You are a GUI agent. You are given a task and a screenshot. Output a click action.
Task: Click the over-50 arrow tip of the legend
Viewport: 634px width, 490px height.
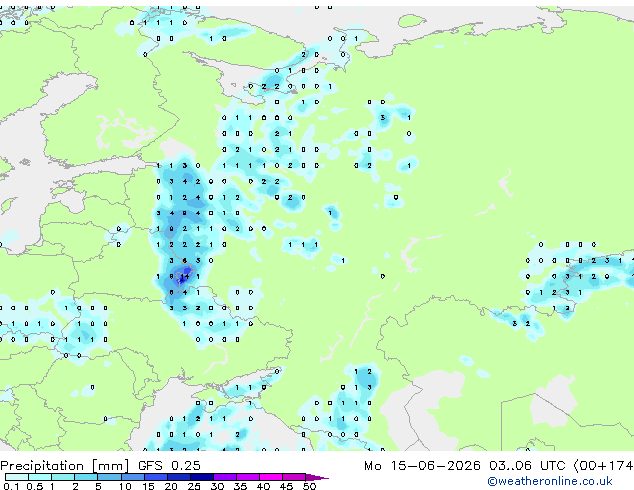(x=317, y=477)
